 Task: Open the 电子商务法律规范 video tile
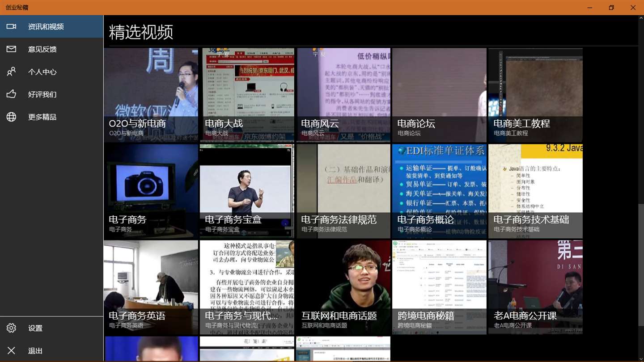click(343, 191)
